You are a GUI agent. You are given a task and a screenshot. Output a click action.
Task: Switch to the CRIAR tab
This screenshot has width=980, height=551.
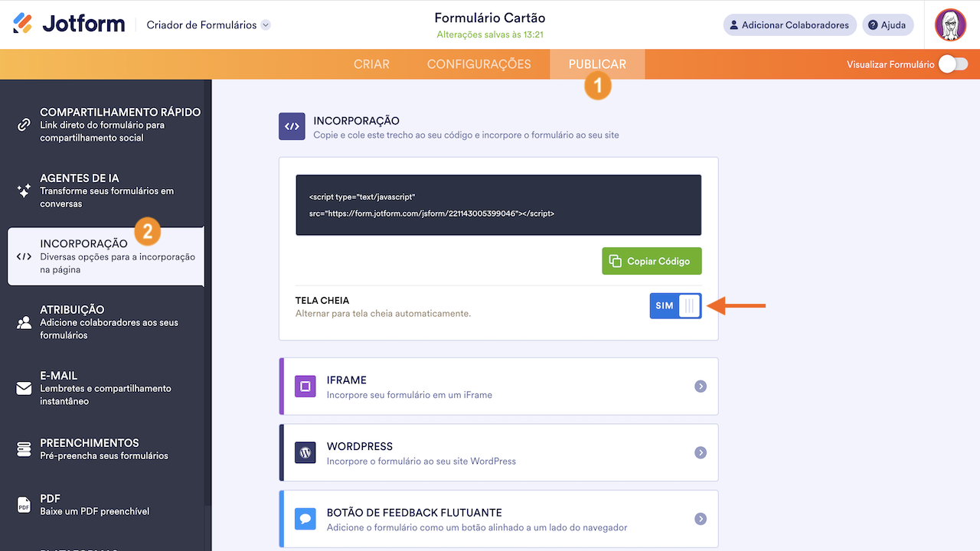point(371,64)
